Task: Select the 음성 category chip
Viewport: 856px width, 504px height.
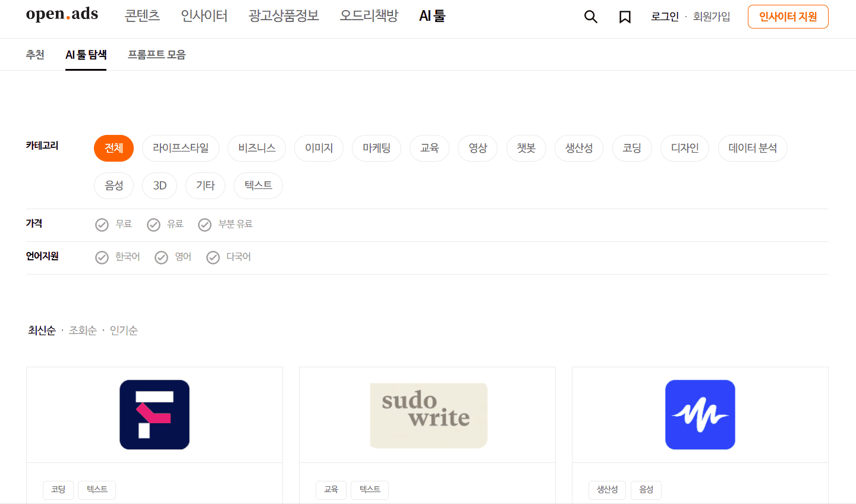Action: tap(114, 185)
